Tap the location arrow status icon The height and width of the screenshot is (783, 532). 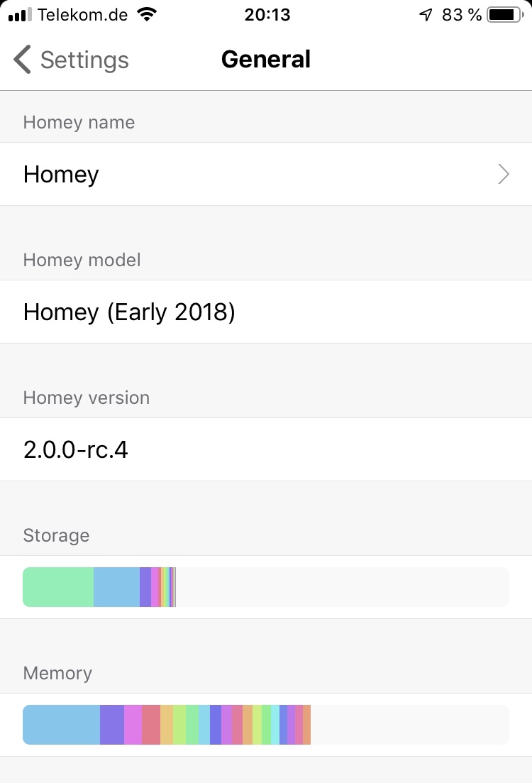coord(426,14)
